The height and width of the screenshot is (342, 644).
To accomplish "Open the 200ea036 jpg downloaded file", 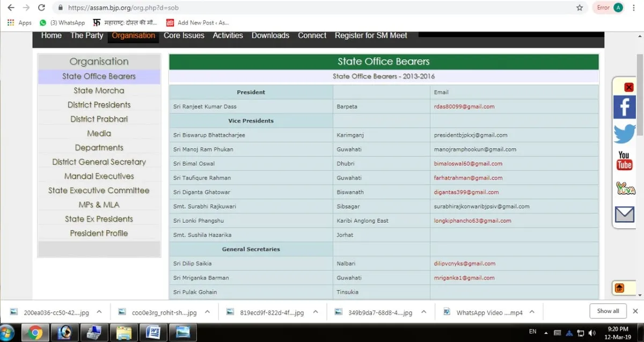I will (51, 312).
